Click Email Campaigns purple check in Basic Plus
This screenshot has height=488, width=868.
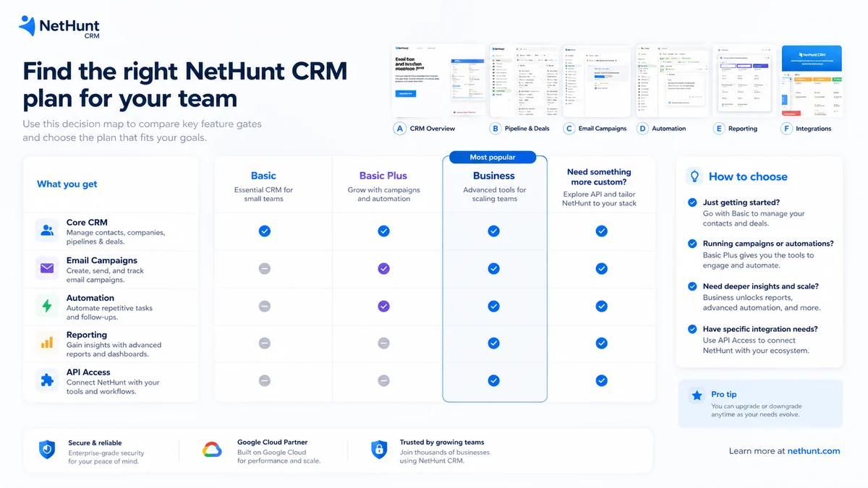pos(384,268)
